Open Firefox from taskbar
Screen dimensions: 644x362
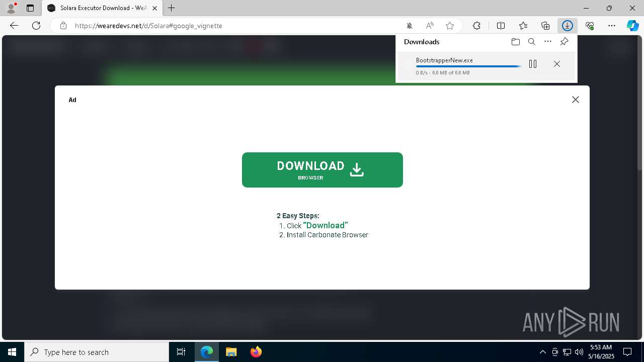[x=256, y=352]
